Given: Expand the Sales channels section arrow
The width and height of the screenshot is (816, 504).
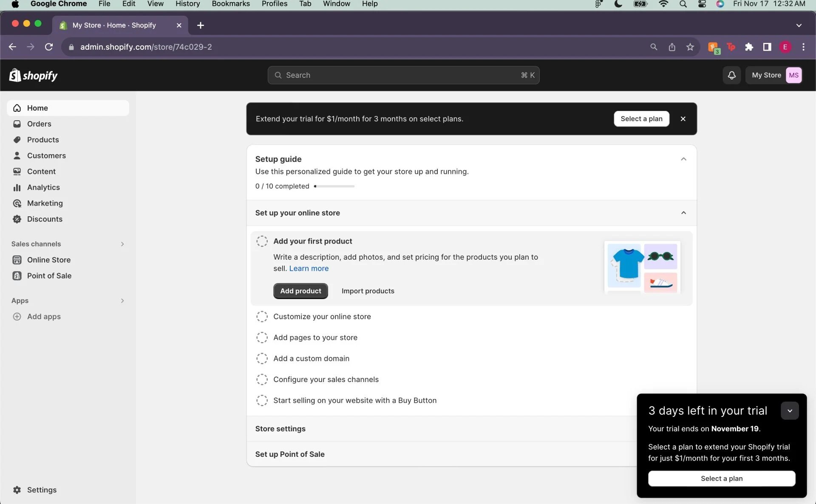Looking at the screenshot, I should pyautogui.click(x=122, y=244).
